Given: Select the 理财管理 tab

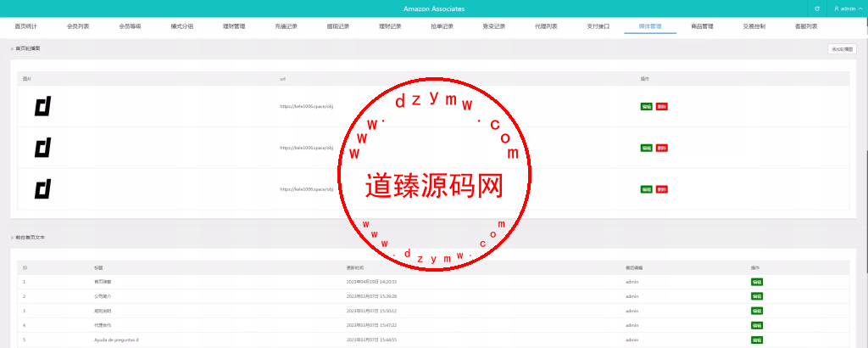Looking at the screenshot, I should (234, 26).
